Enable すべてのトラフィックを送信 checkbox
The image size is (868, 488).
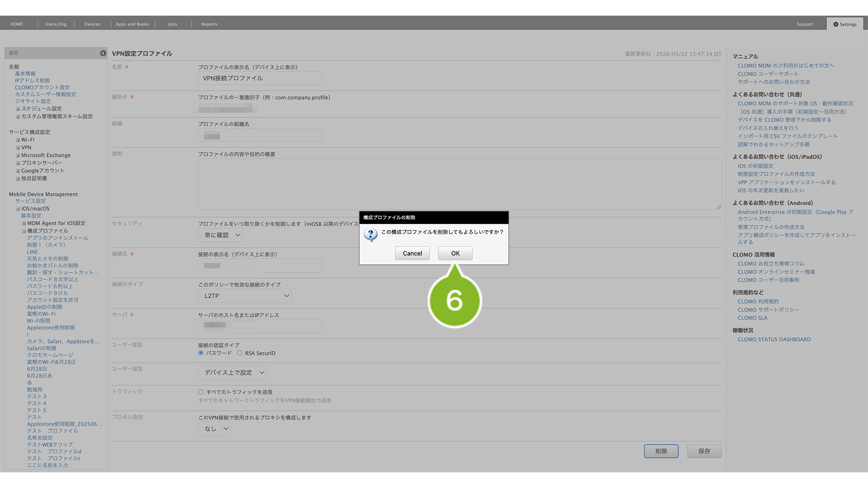[x=201, y=392]
